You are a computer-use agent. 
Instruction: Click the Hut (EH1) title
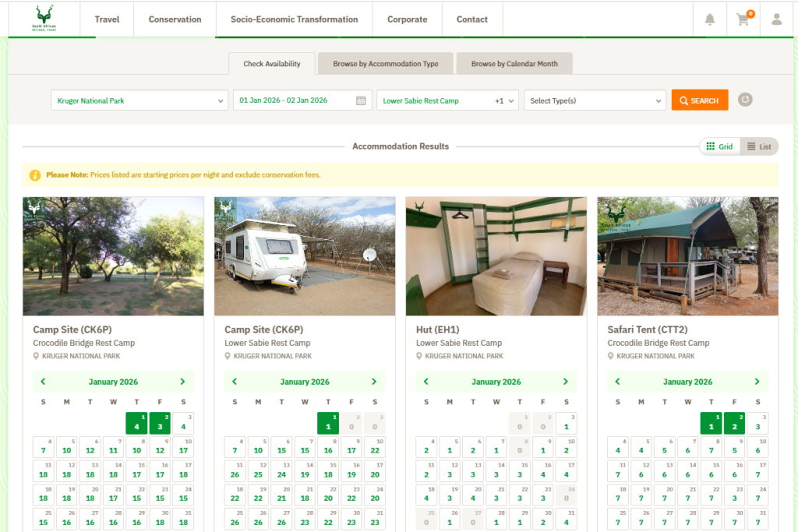coord(437,329)
